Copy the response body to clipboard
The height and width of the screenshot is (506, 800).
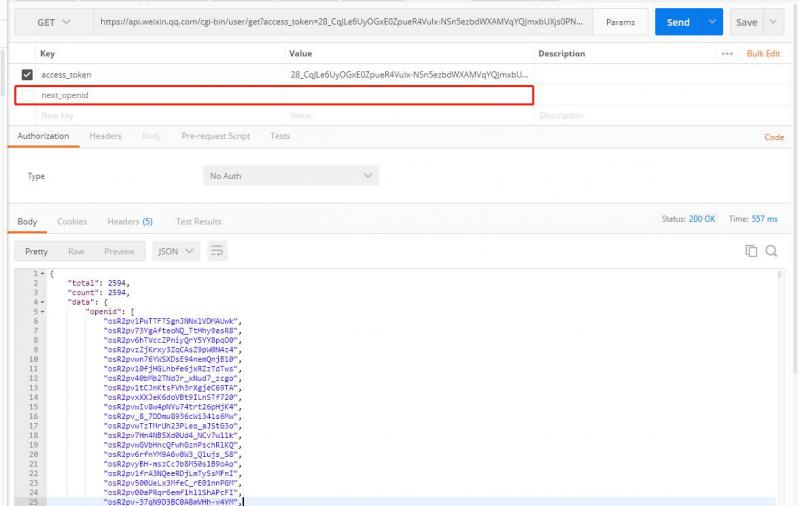pyautogui.click(x=751, y=251)
